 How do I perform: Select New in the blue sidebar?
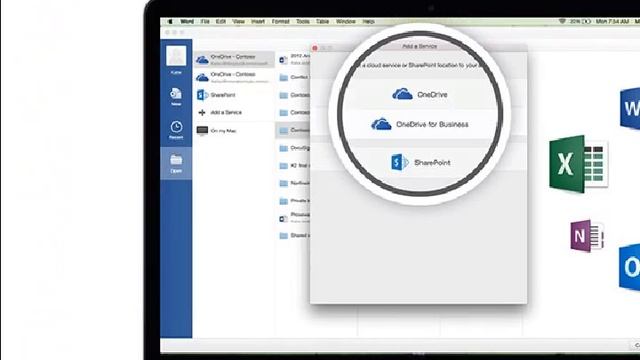click(x=176, y=97)
